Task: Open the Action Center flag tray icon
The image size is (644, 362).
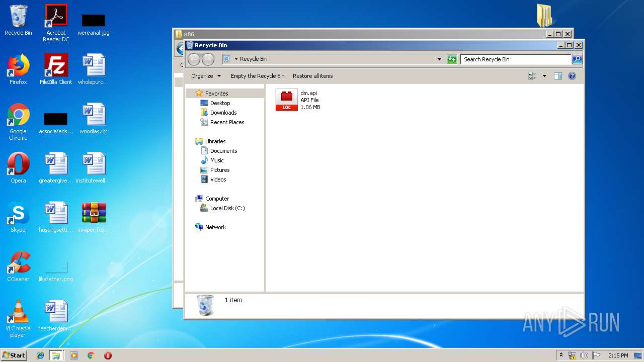Action: [x=596, y=355]
